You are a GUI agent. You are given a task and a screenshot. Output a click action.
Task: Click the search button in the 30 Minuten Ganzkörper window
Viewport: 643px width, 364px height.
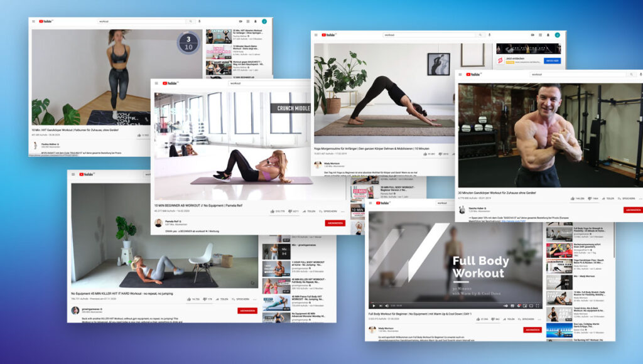click(x=632, y=74)
